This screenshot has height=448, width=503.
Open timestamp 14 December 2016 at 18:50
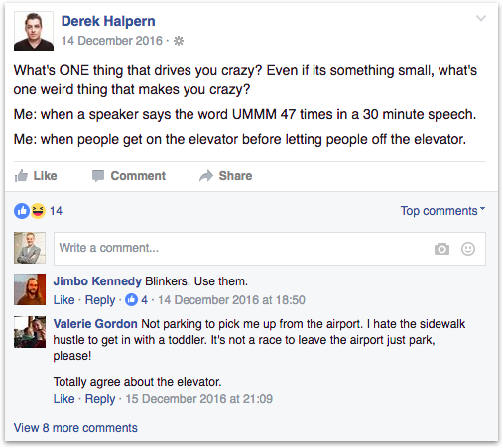(x=231, y=300)
